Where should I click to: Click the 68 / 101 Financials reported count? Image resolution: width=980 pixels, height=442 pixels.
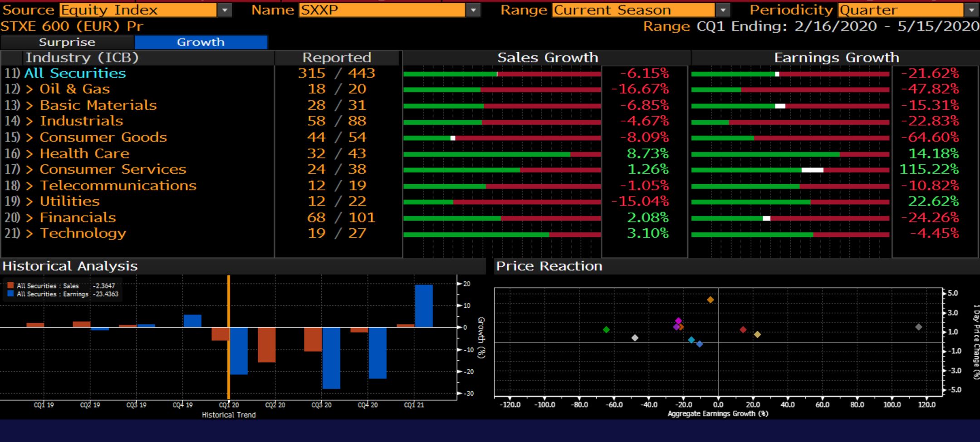[x=341, y=217]
